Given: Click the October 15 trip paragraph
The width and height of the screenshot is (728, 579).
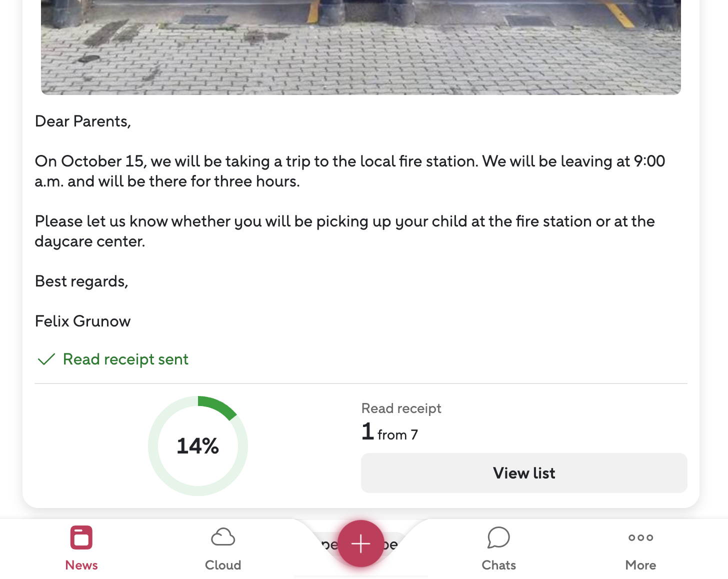Looking at the screenshot, I should [x=349, y=171].
